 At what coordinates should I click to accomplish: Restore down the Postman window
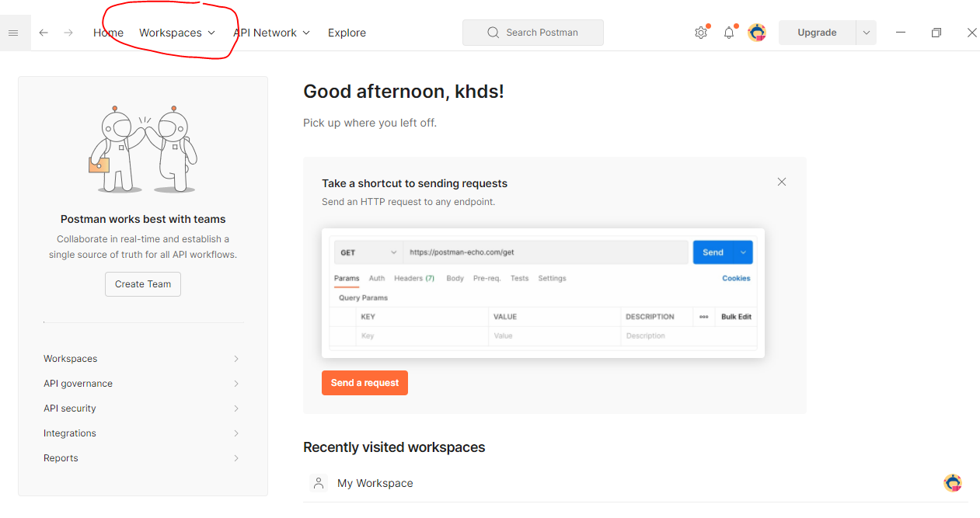point(936,33)
